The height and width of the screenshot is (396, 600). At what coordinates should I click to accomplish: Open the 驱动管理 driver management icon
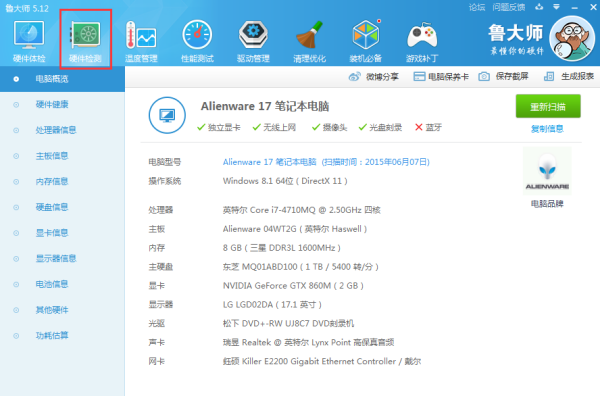click(253, 35)
